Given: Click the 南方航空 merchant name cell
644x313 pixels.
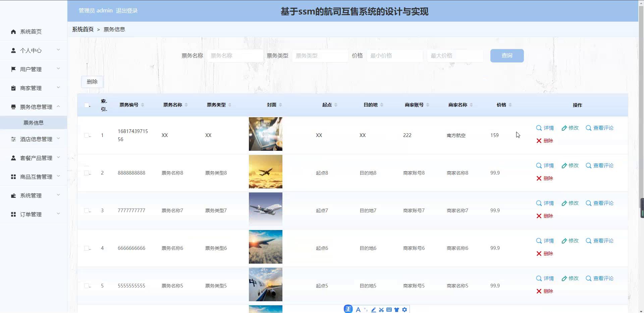Looking at the screenshot, I should click(456, 135).
